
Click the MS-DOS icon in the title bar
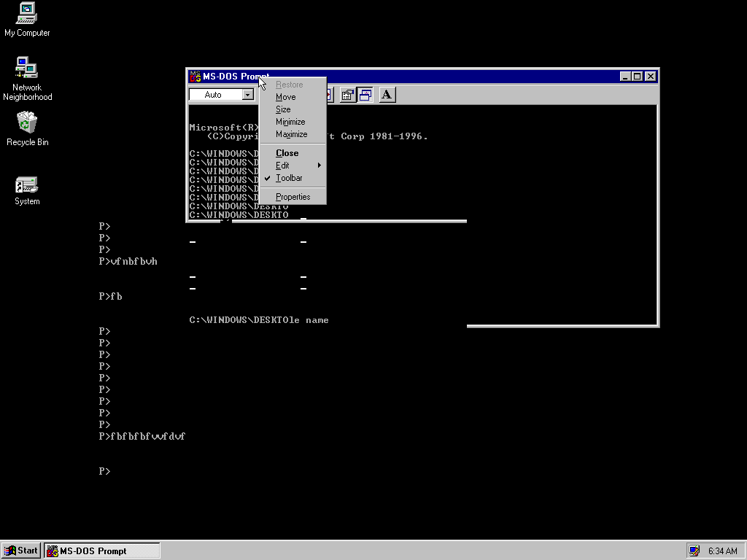(x=194, y=76)
